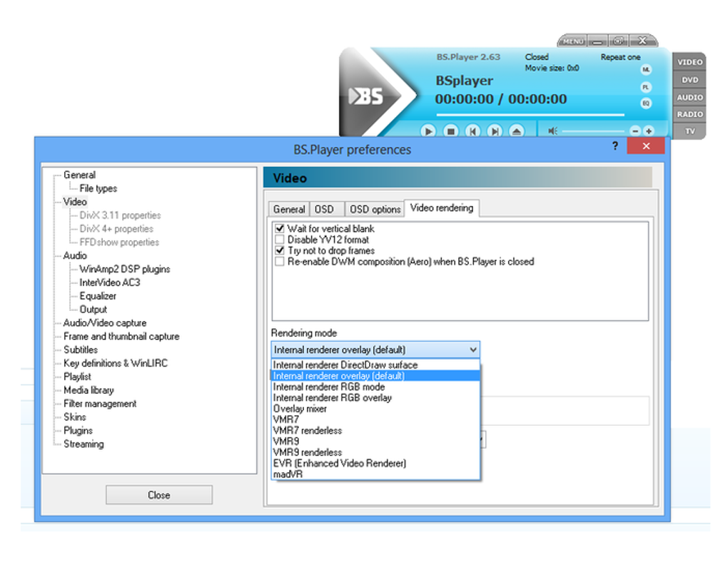This screenshot has width=728, height=577.
Task: Open the ML media library button
Action: click(x=646, y=70)
